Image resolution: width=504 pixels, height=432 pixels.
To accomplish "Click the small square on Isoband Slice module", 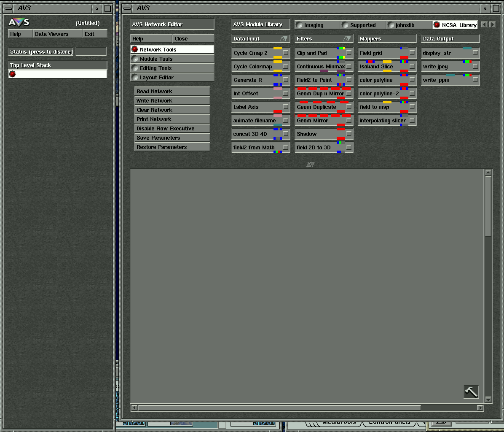I will 412,66.
